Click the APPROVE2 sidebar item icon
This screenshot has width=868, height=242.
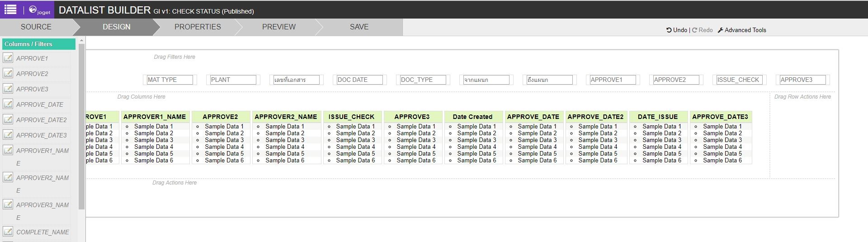[x=8, y=73]
